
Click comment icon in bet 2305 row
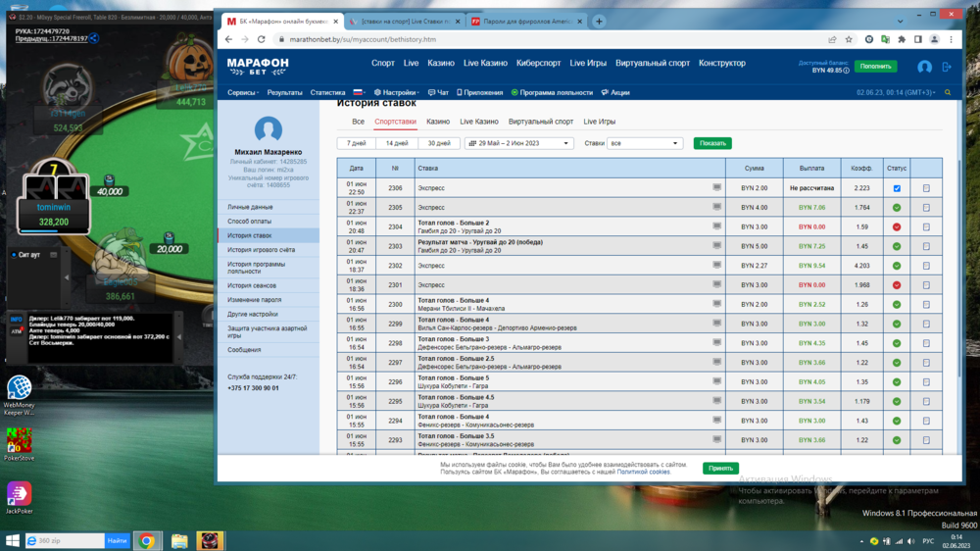717,207
